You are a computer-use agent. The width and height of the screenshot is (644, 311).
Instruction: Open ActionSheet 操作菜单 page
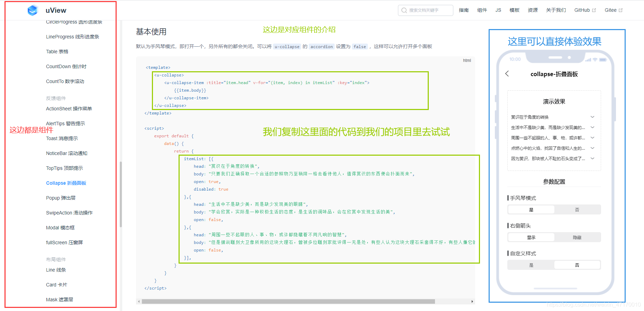click(x=69, y=109)
